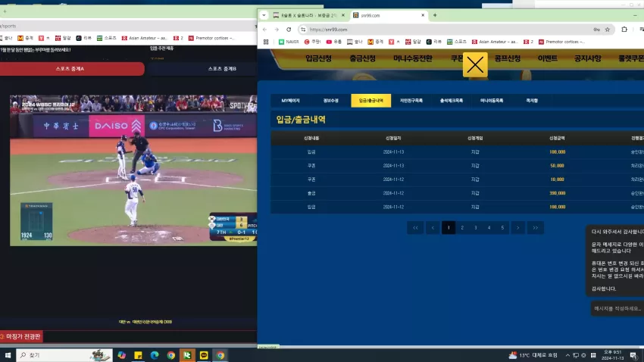Open the YouTube 유튭 bookmark

[334, 42]
